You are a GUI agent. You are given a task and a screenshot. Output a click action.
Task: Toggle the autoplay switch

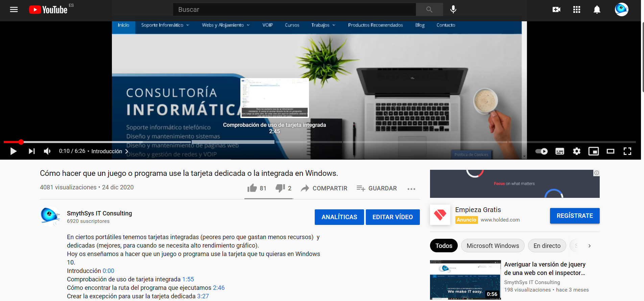542,151
